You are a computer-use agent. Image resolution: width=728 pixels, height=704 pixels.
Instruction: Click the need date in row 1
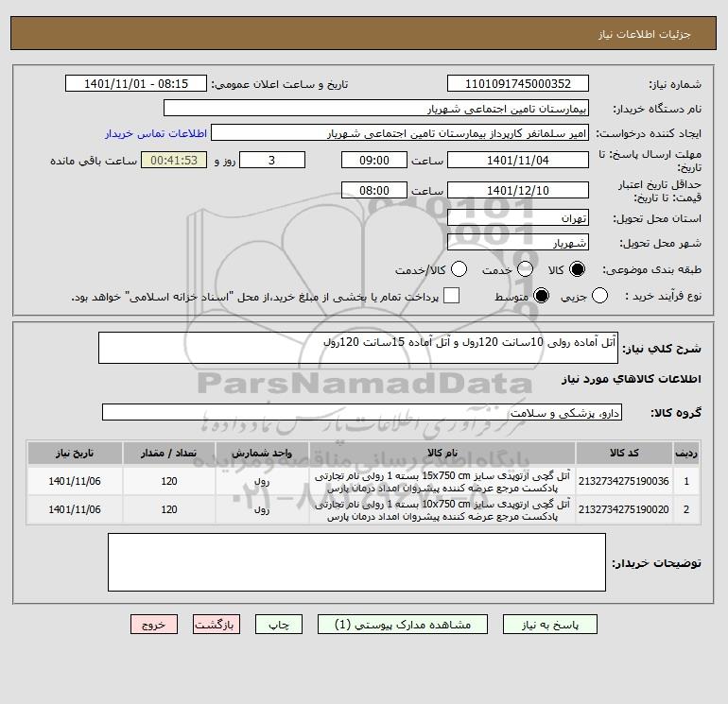tap(75, 481)
